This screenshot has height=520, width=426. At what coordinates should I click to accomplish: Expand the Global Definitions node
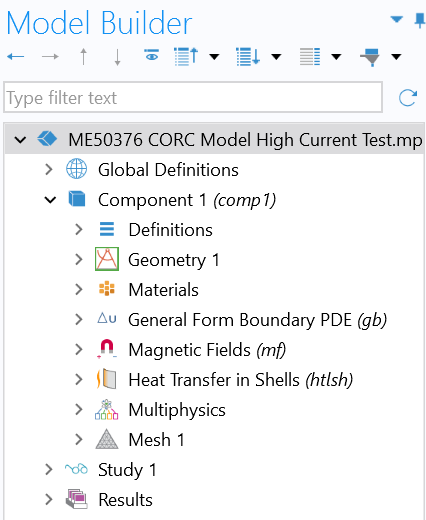click(49, 170)
